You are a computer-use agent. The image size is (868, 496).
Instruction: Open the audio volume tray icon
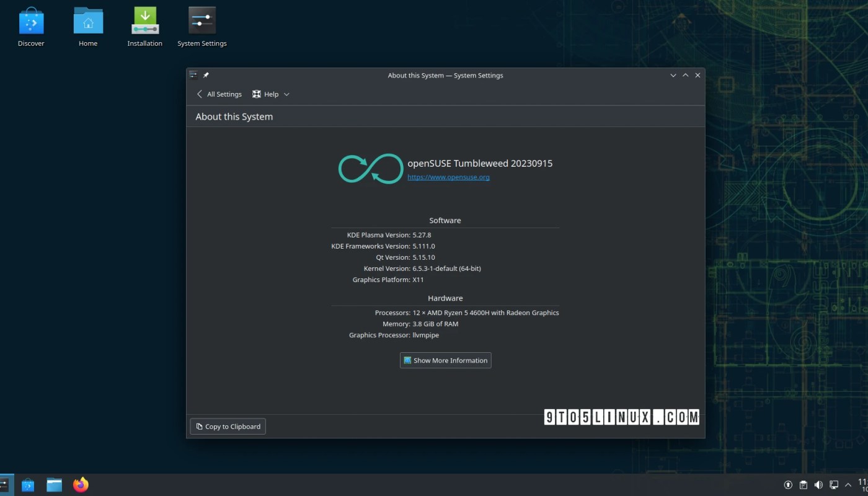point(818,485)
